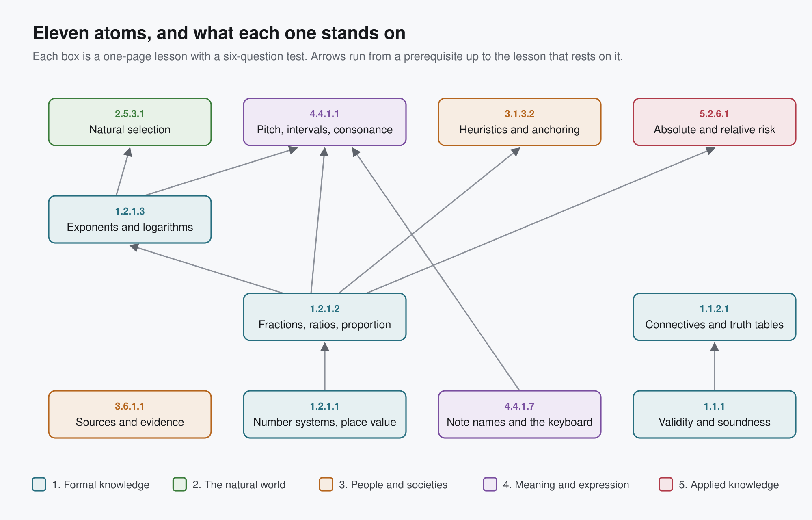Click Note names and the keyboard node
Image resolution: width=812 pixels, height=520 pixels.
pos(520,414)
